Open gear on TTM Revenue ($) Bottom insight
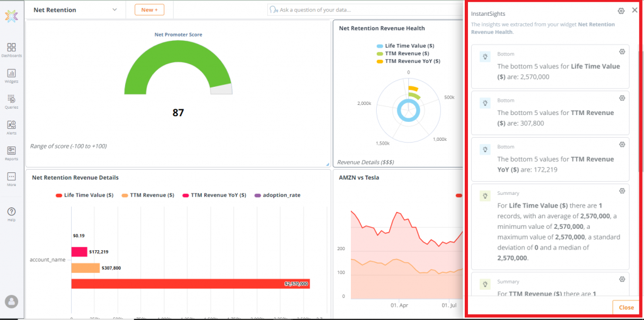Viewport: 644px width, 320px height. click(622, 98)
